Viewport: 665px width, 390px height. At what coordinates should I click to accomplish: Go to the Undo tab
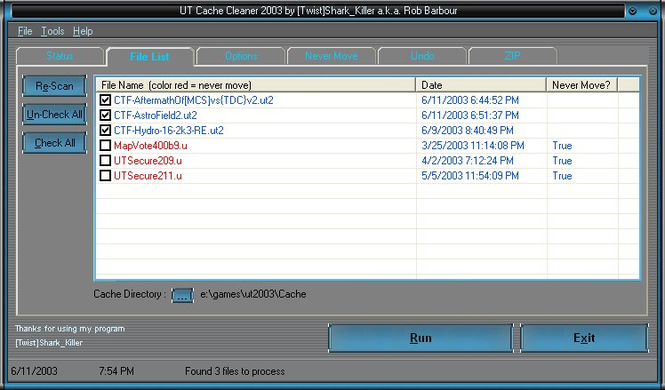click(422, 56)
